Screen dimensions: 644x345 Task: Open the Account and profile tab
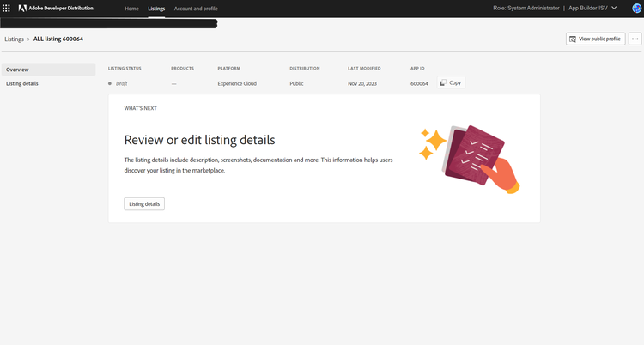pyautogui.click(x=196, y=9)
